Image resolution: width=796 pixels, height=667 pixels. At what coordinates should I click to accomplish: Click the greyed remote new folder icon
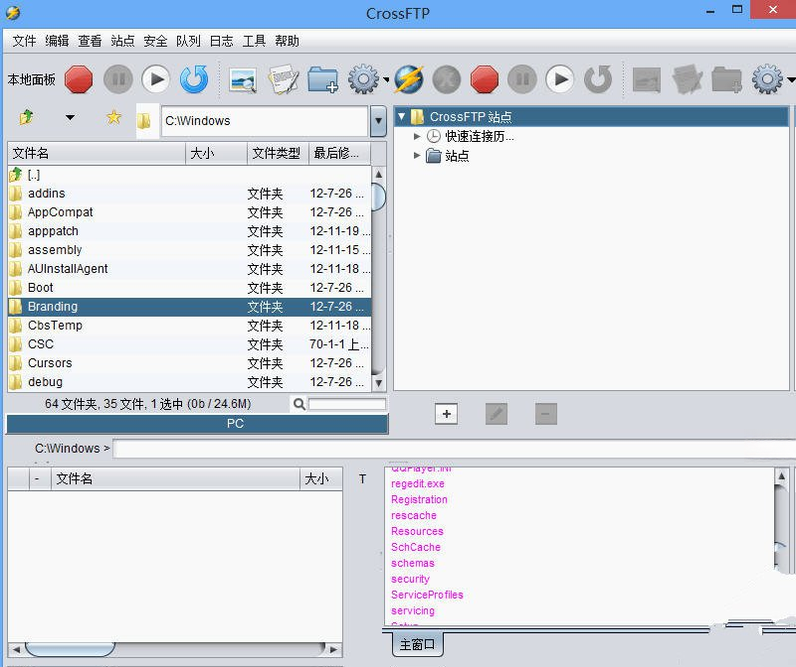(726, 80)
